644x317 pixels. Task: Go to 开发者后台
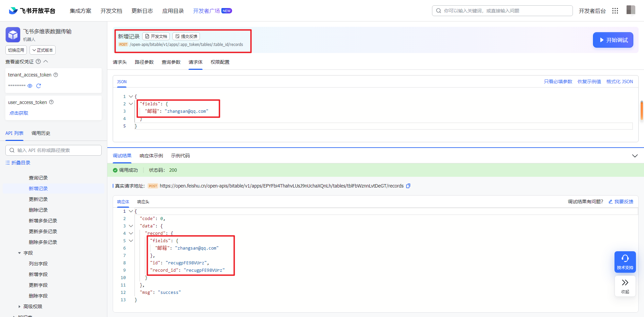point(592,11)
